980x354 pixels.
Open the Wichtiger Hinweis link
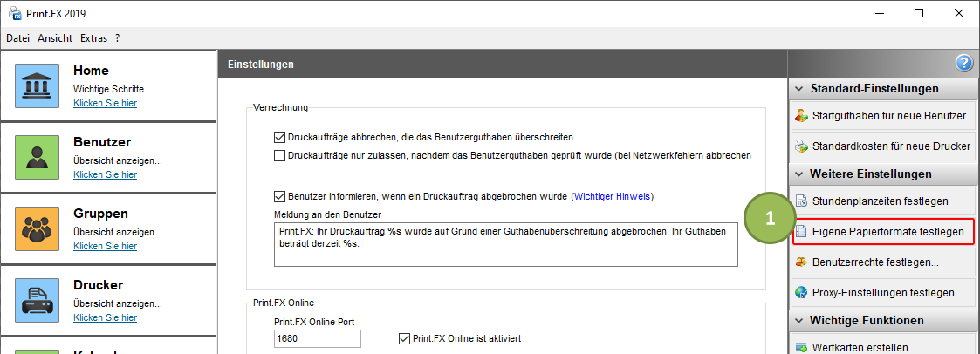(613, 197)
